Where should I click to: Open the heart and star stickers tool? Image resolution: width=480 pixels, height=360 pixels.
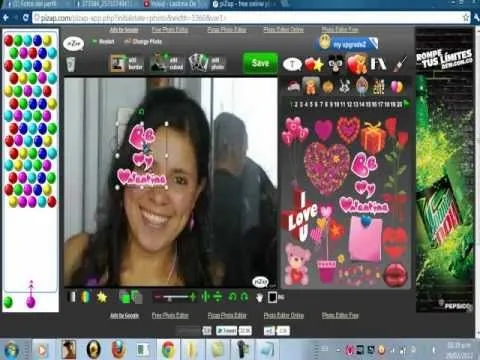click(x=314, y=64)
